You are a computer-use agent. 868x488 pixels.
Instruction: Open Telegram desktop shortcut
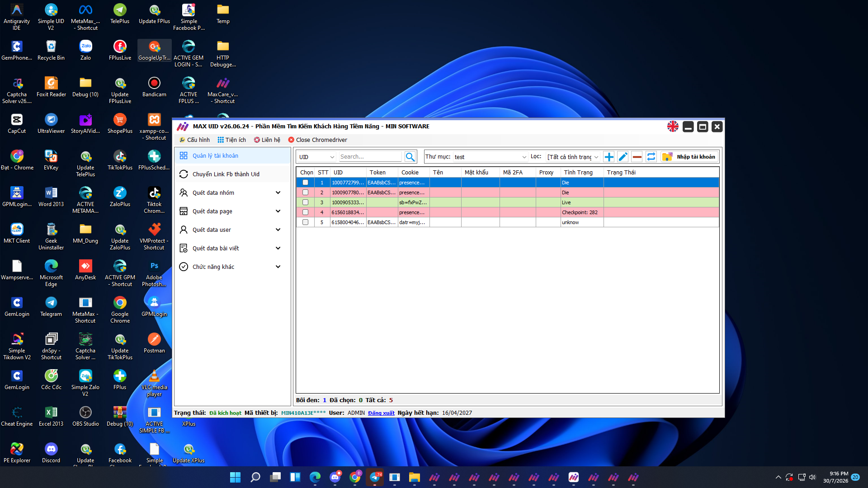pyautogui.click(x=51, y=306)
